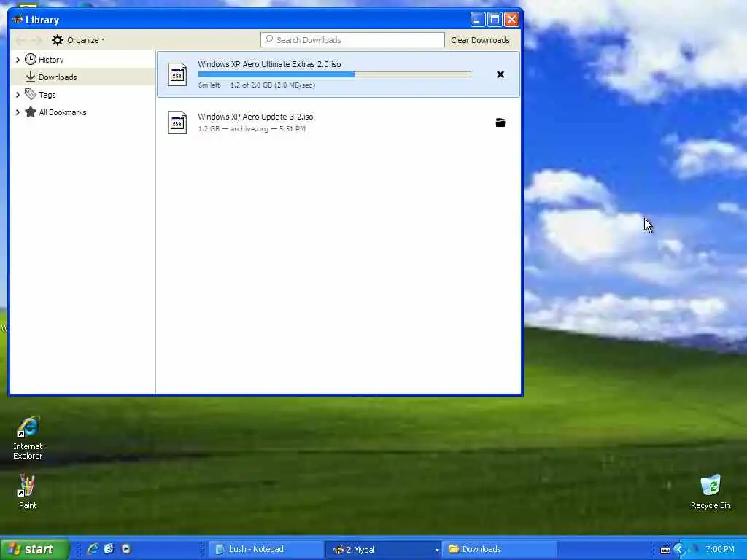This screenshot has height=560, width=747.
Task: Open the Organize dropdown menu
Action: click(79, 40)
